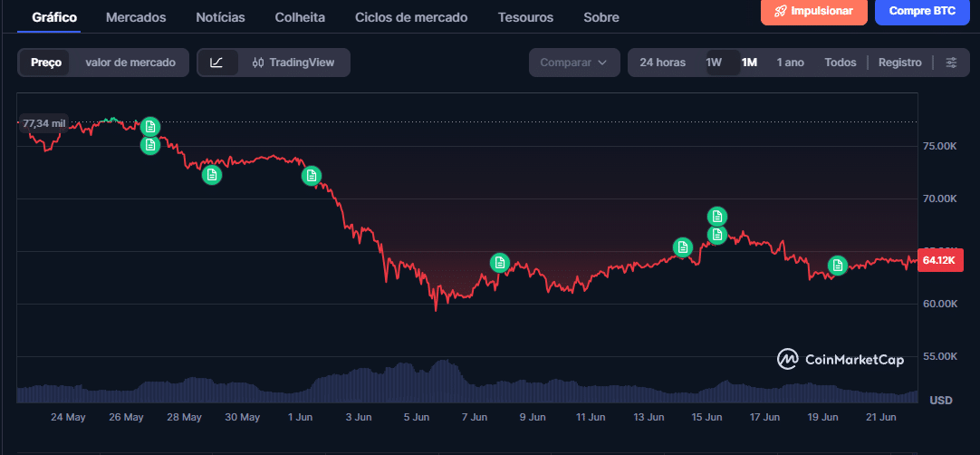980x455 pixels.
Task: Open lower news marker near 26 May
Action: pos(150,145)
